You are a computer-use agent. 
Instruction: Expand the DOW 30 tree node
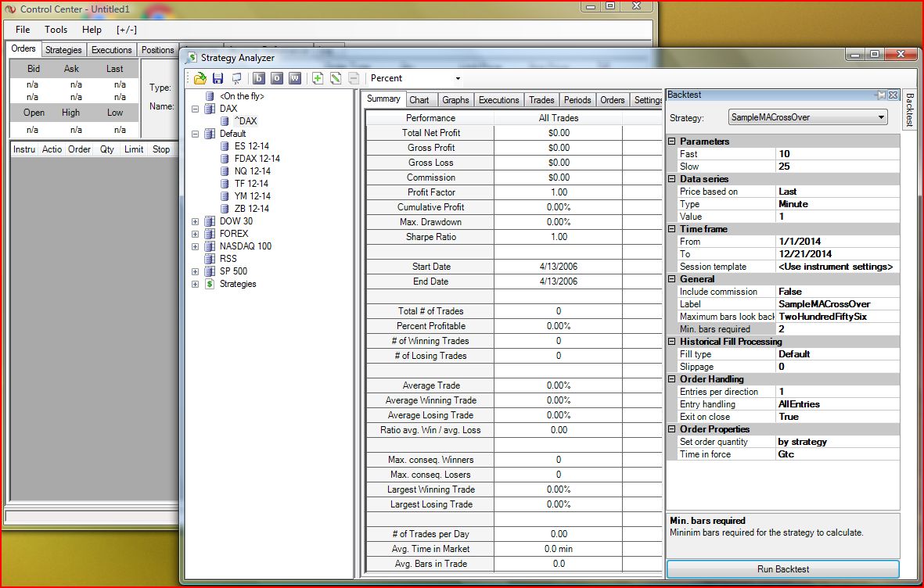pyautogui.click(x=195, y=221)
